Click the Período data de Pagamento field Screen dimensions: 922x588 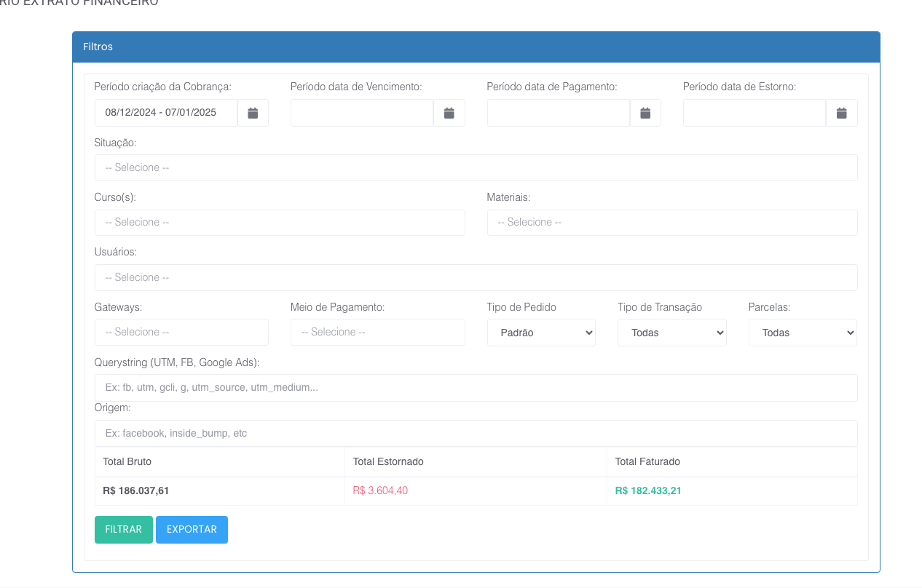(558, 113)
